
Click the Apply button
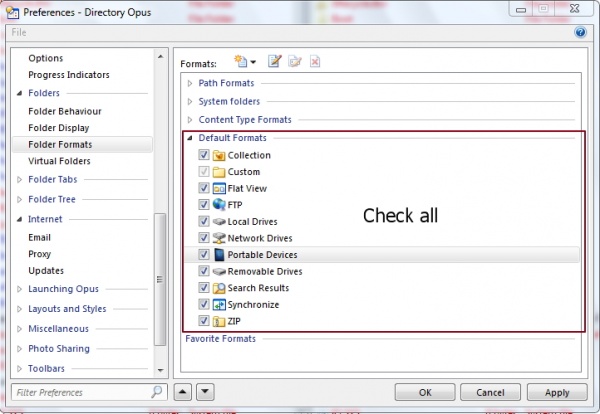pyautogui.click(x=557, y=392)
